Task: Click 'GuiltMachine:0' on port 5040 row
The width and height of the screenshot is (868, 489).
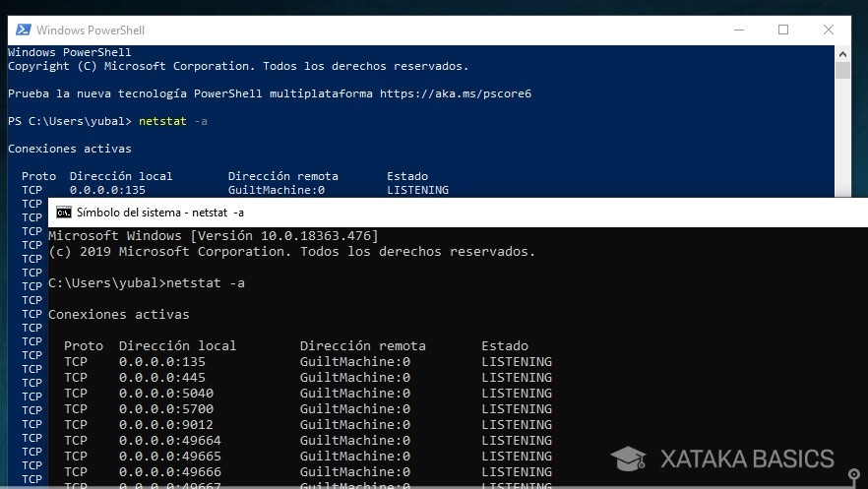Action: point(355,394)
